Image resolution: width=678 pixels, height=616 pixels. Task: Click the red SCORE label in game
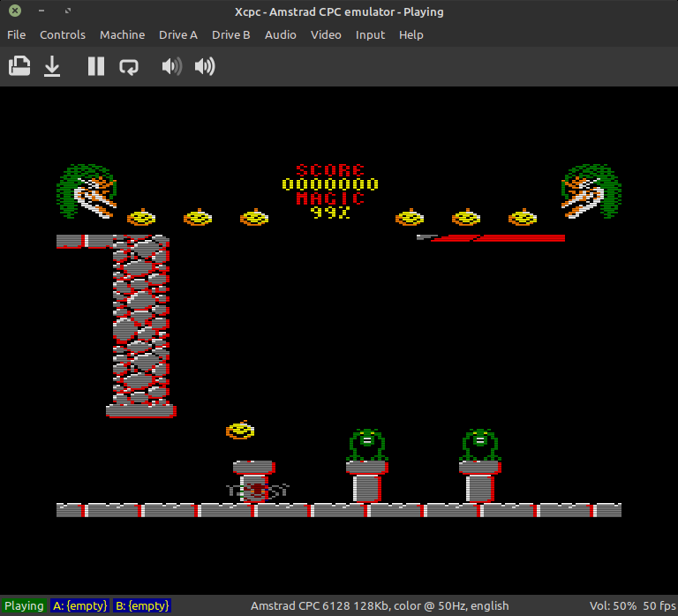point(330,170)
